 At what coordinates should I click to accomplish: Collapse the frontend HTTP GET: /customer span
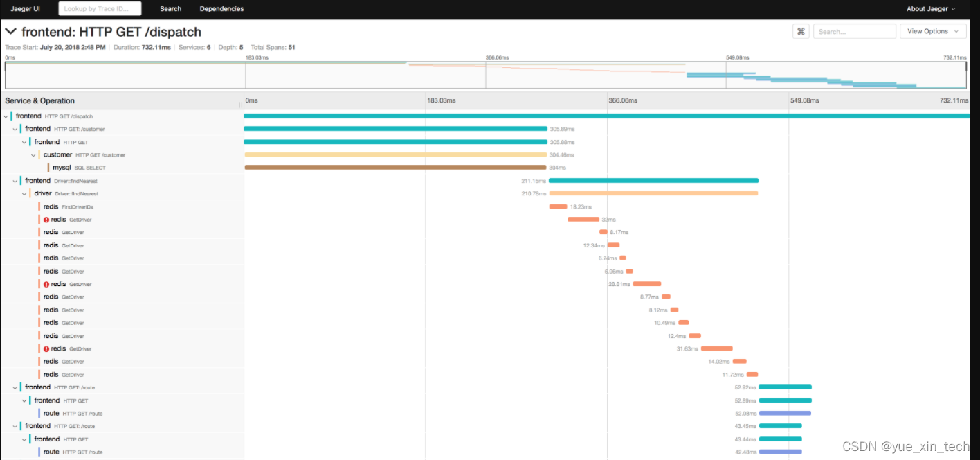(15, 129)
